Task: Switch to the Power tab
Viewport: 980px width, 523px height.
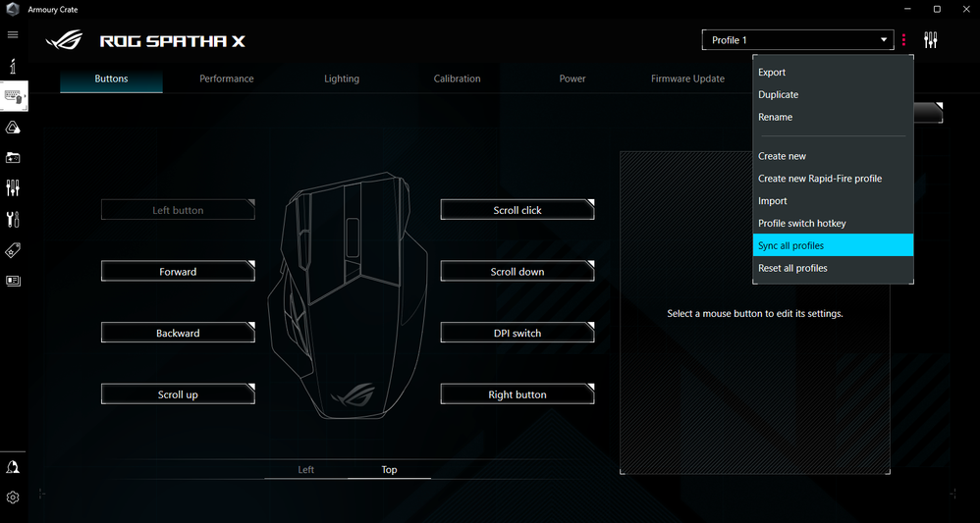Action: 572,78
